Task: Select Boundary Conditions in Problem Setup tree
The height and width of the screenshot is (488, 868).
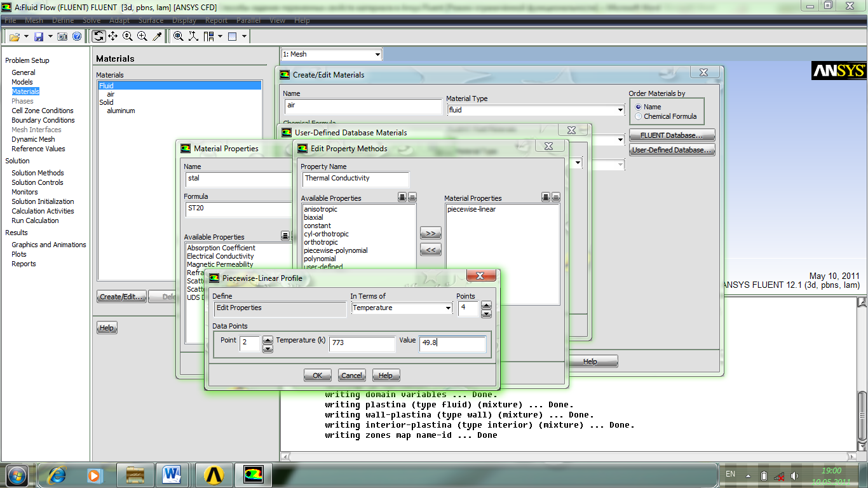Action: 43,120
